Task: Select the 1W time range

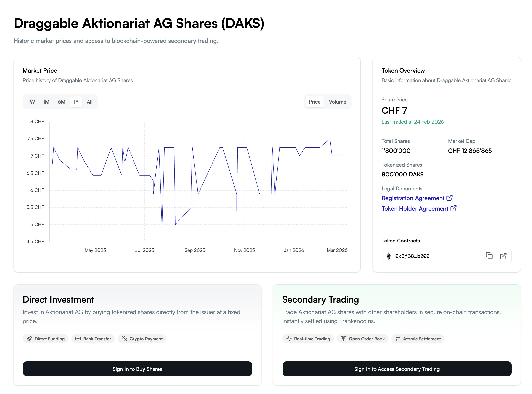Action: pyautogui.click(x=31, y=102)
